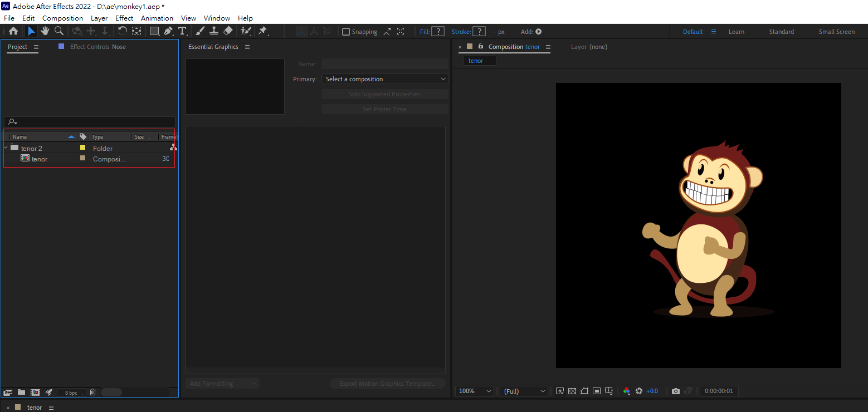Create a new composition from Project panel
Screen dimensions: 868x412
[x=35, y=393]
